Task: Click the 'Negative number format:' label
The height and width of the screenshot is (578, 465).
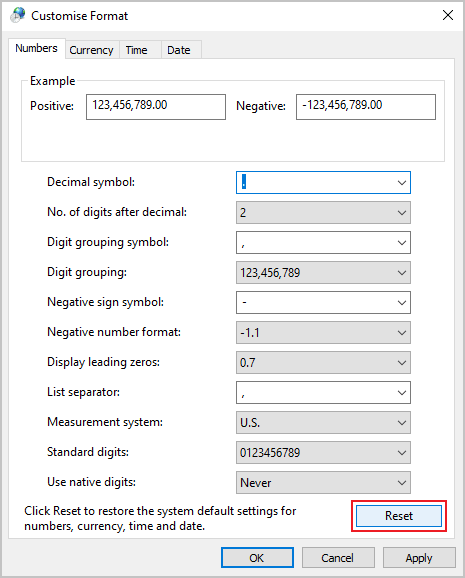Action: (x=114, y=332)
